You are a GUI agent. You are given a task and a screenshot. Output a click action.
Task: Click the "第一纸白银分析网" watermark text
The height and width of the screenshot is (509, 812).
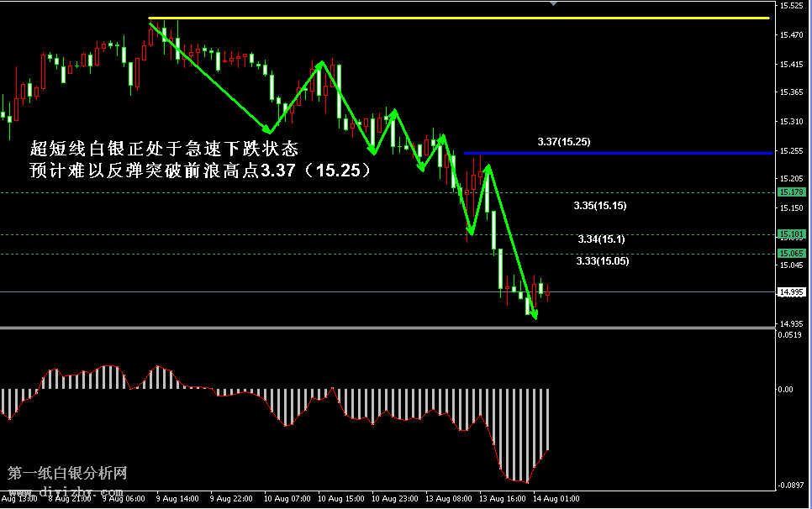[67, 474]
